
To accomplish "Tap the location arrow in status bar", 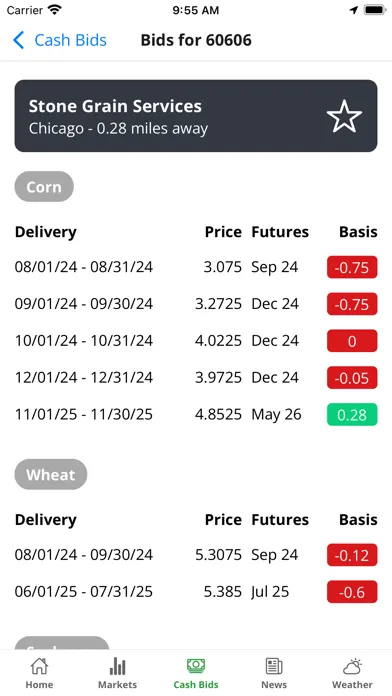I will click(x=354, y=10).
